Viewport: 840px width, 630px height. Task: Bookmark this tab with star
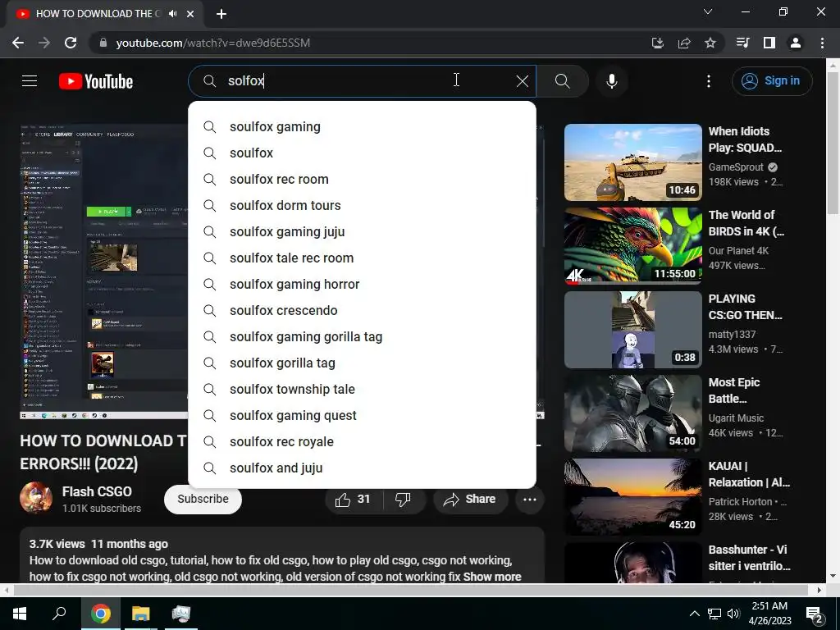pyautogui.click(x=710, y=43)
